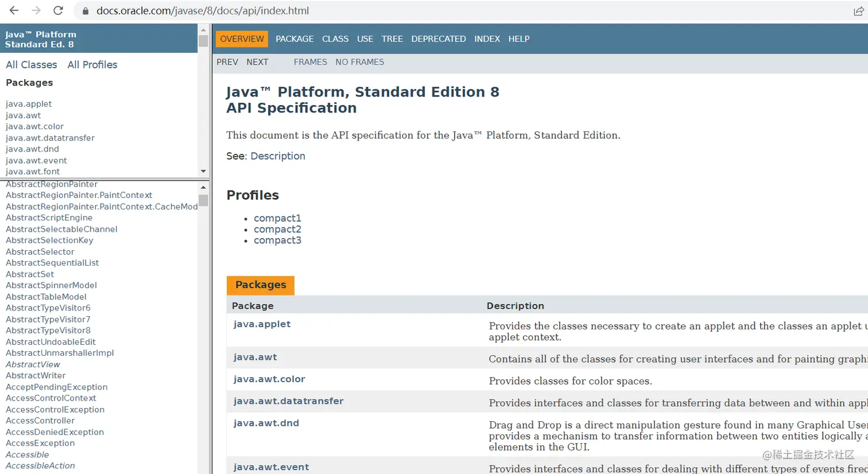Open AbstractSelectionKey class
The height and width of the screenshot is (474, 868).
(x=49, y=240)
